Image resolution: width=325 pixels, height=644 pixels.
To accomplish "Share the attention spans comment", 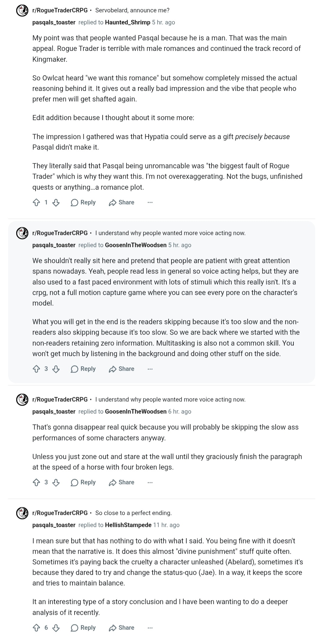I will click(x=122, y=369).
